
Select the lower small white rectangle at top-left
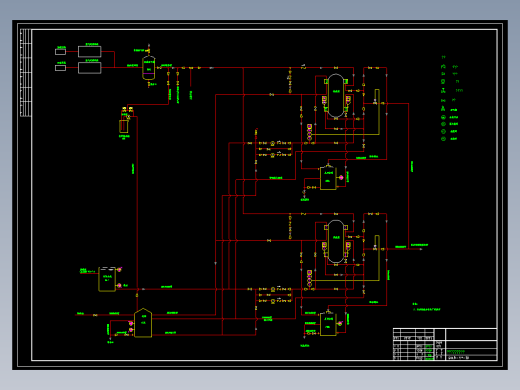[60, 68]
